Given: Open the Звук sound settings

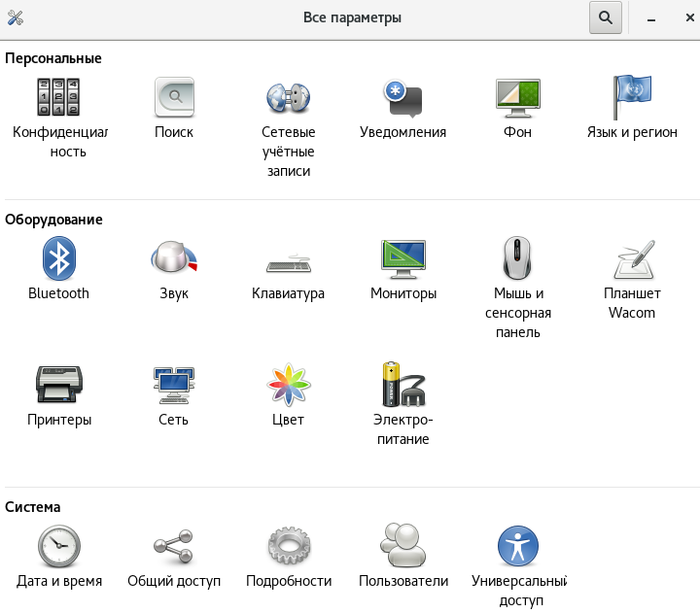Looking at the screenshot, I should point(174,259).
